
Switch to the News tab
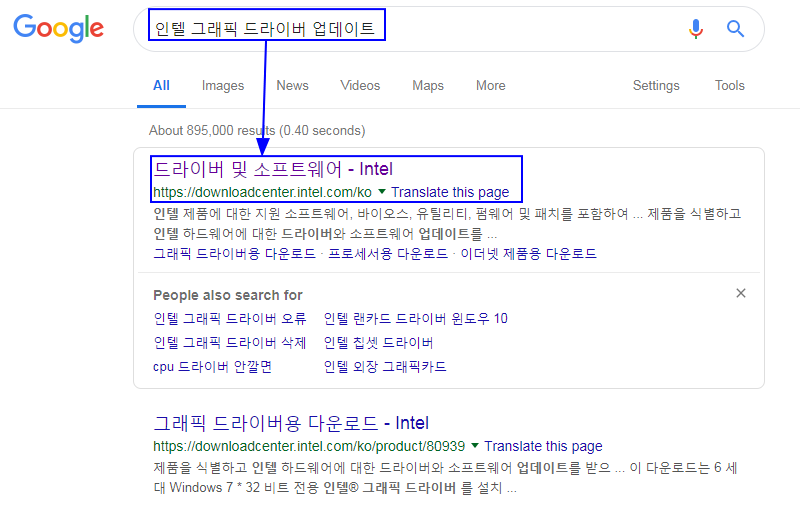292,86
